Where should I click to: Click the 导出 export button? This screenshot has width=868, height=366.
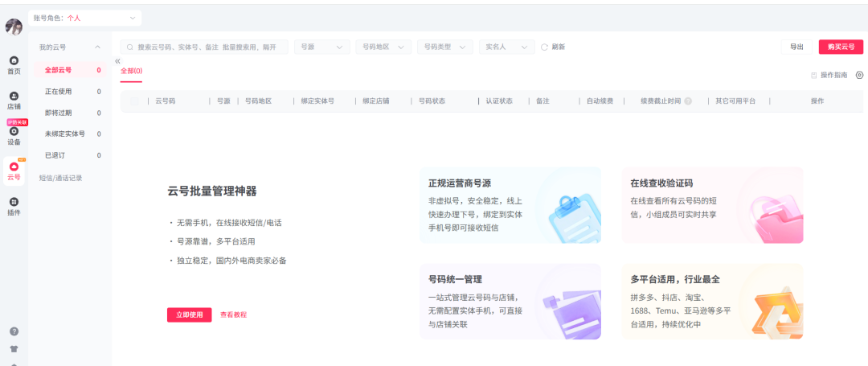[x=796, y=47]
